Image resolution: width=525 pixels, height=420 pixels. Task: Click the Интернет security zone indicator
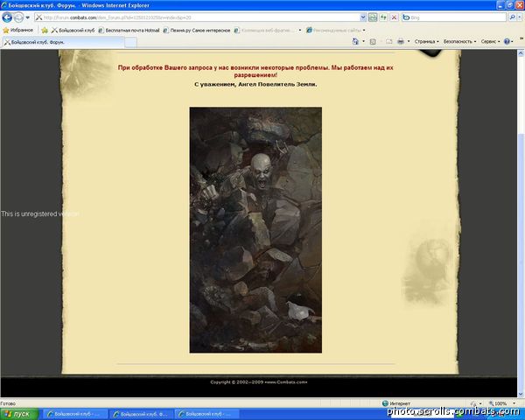click(396, 403)
